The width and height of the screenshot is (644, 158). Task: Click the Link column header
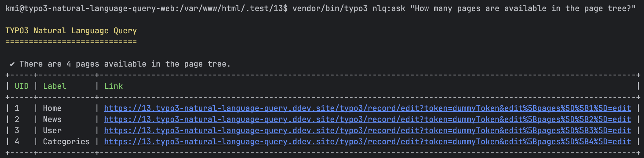coord(113,86)
